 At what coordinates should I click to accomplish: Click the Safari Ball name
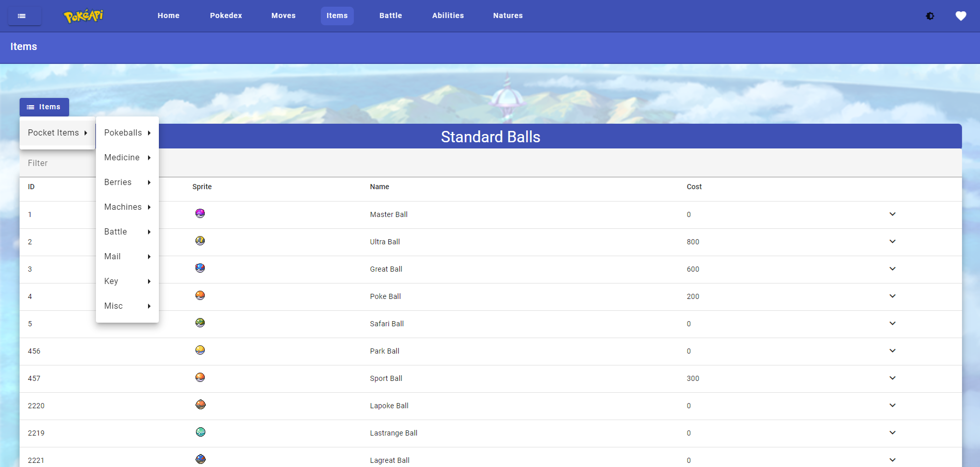click(387, 324)
